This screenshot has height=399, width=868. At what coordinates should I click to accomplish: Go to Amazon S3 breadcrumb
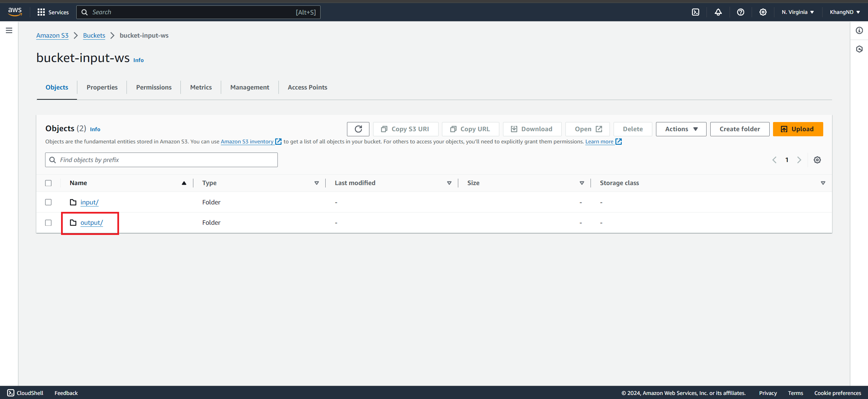[52, 36]
